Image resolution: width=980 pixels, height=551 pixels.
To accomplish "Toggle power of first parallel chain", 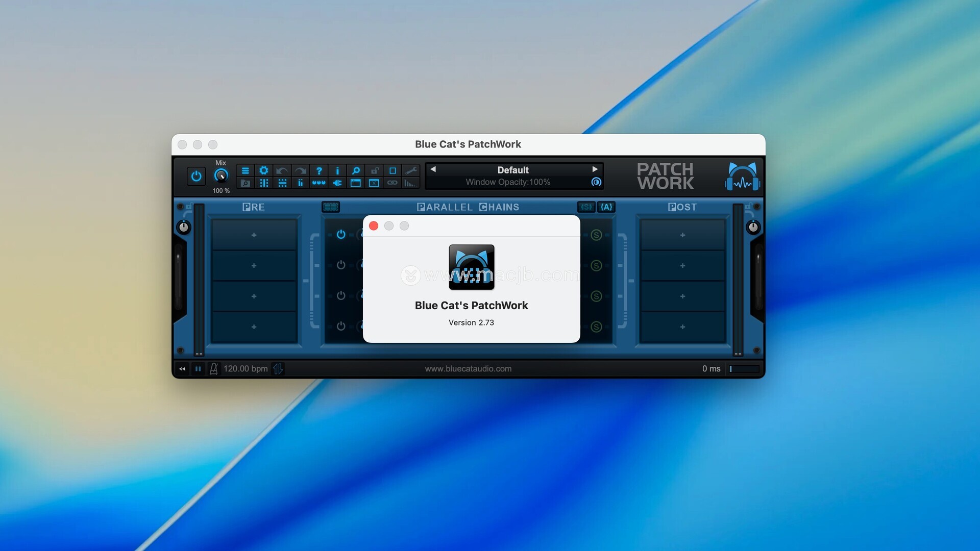I will pos(341,235).
